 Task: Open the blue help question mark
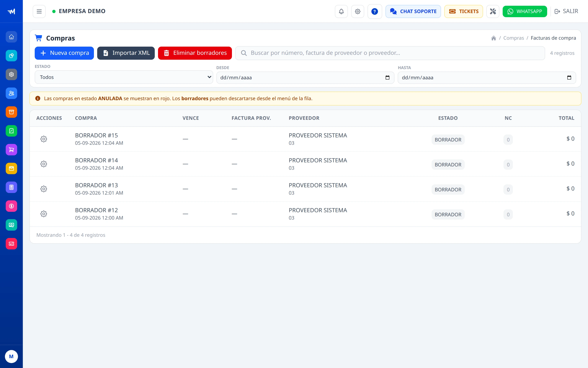(375, 11)
